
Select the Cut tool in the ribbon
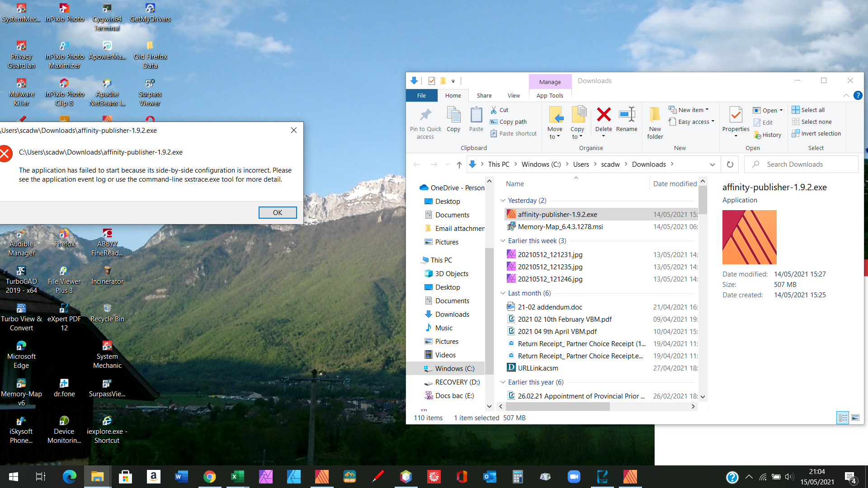(500, 110)
